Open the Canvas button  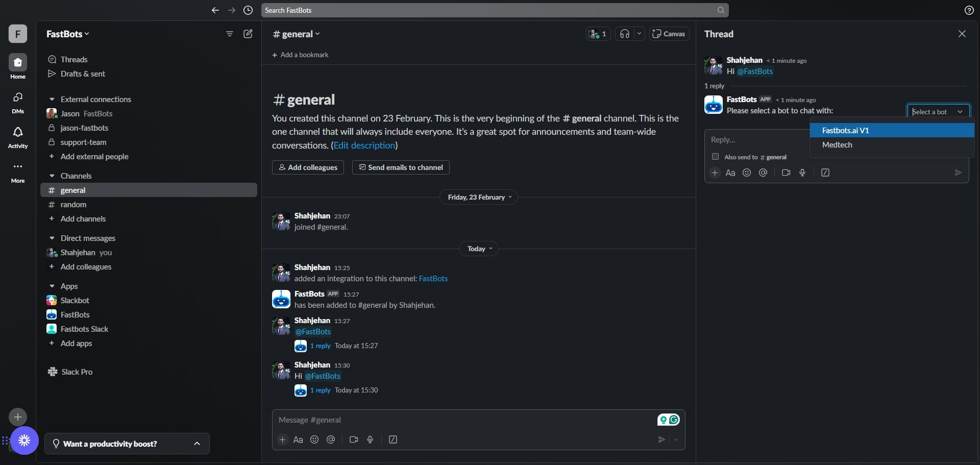[x=669, y=34]
